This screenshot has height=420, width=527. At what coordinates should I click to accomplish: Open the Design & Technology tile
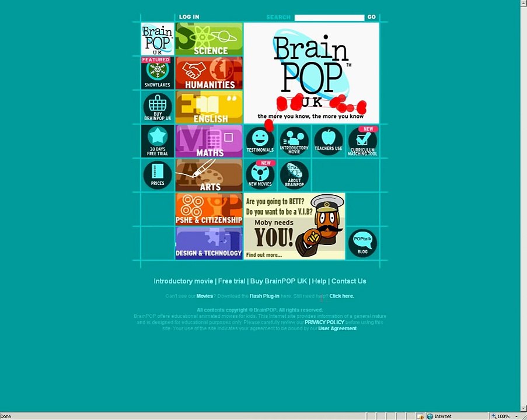point(209,243)
